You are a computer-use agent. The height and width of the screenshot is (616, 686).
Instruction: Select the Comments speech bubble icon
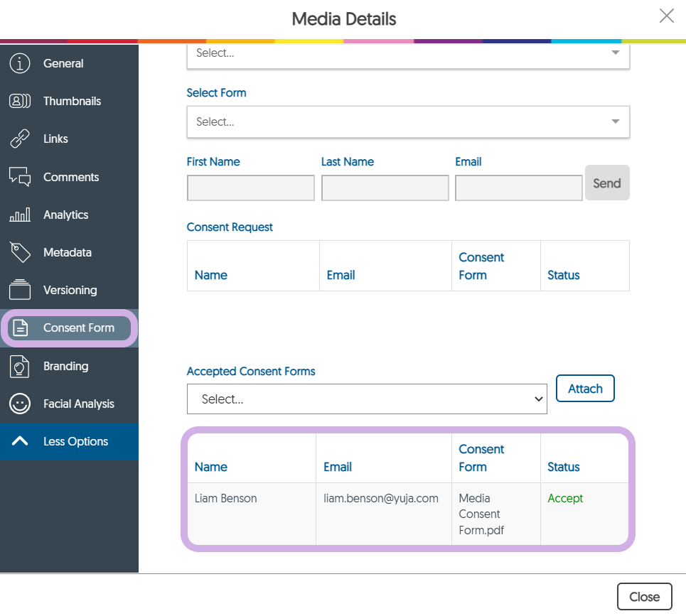pyautogui.click(x=20, y=177)
